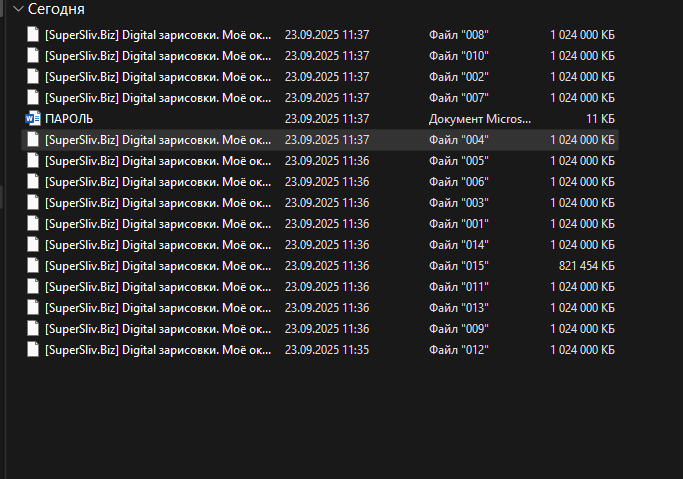
Task: Click the type cell Документ Micros...
Action: 480,119
